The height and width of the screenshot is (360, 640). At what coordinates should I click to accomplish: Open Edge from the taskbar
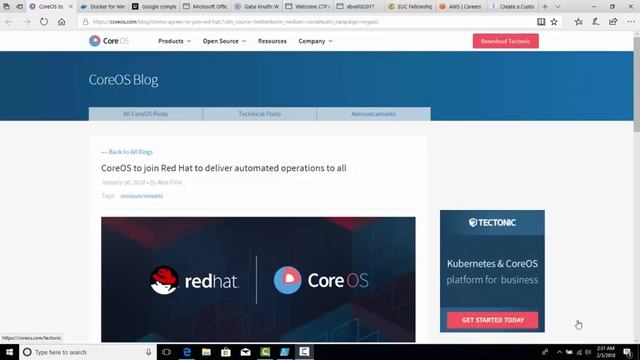pyautogui.click(x=187, y=352)
